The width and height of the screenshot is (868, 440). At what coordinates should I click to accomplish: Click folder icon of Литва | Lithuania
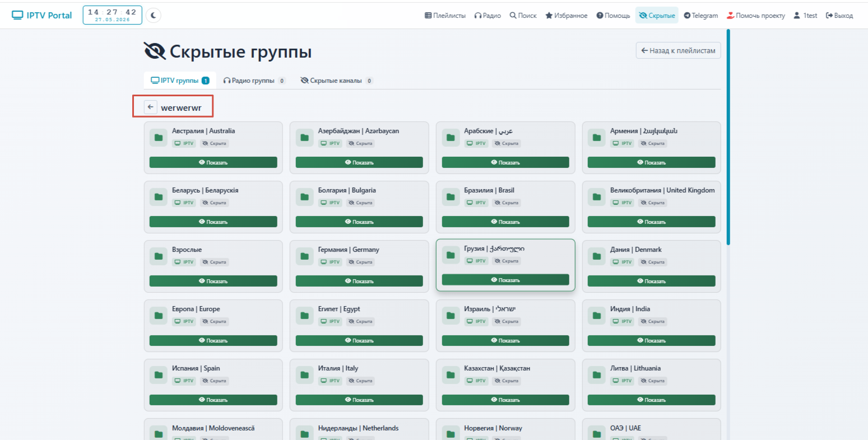597,375
